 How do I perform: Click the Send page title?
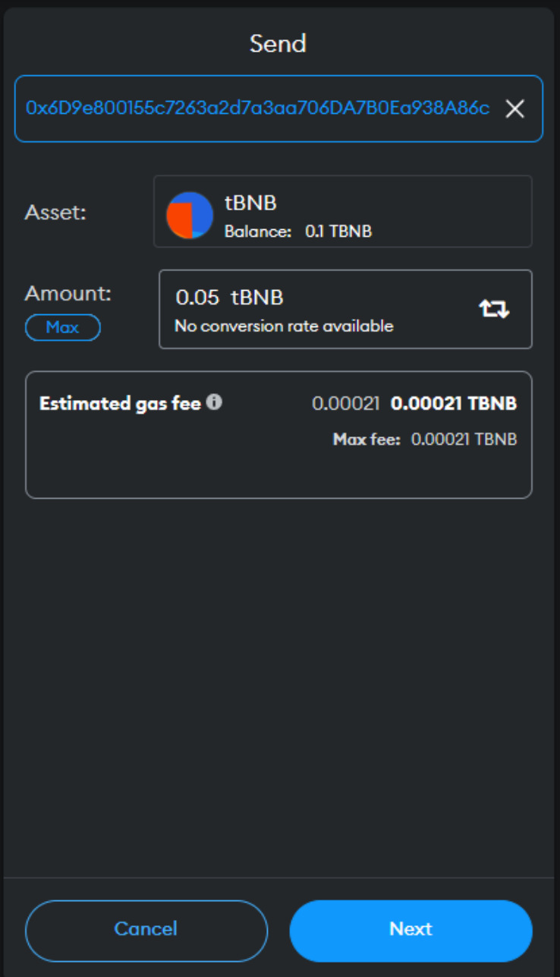(x=278, y=43)
